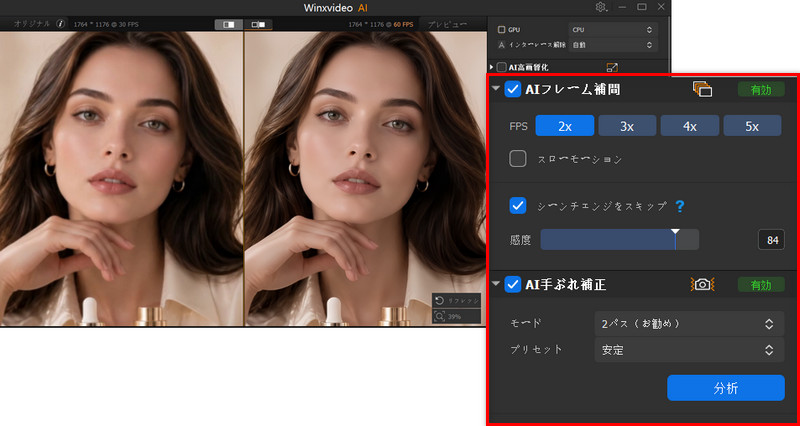Open the CPU dropdown

point(613,30)
